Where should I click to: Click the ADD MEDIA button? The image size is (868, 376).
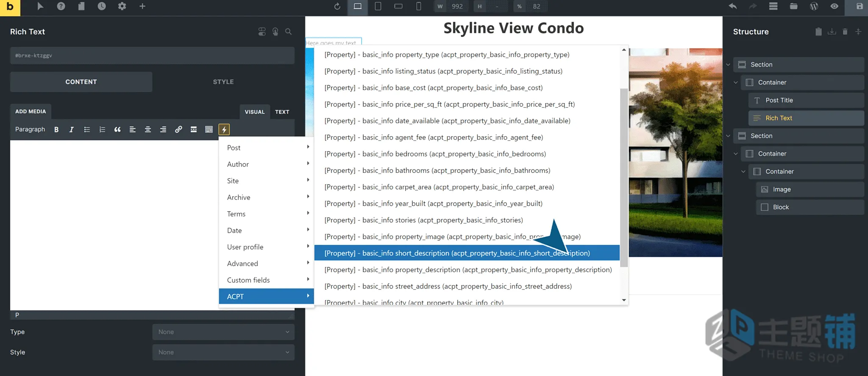31,112
